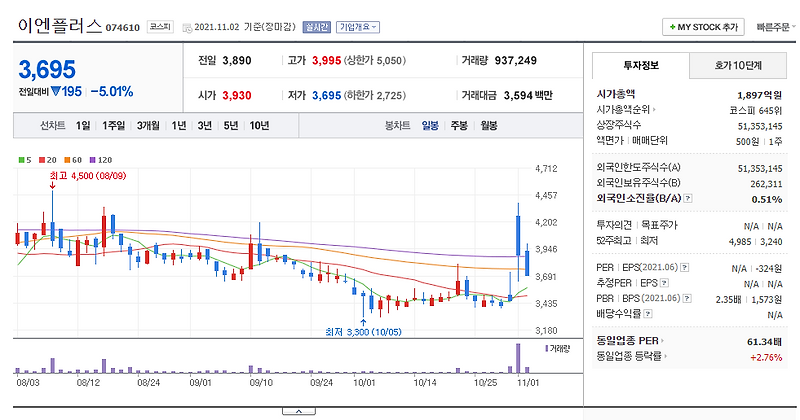Click the 코스피 market badge
The height and width of the screenshot is (420, 800).
(160, 27)
